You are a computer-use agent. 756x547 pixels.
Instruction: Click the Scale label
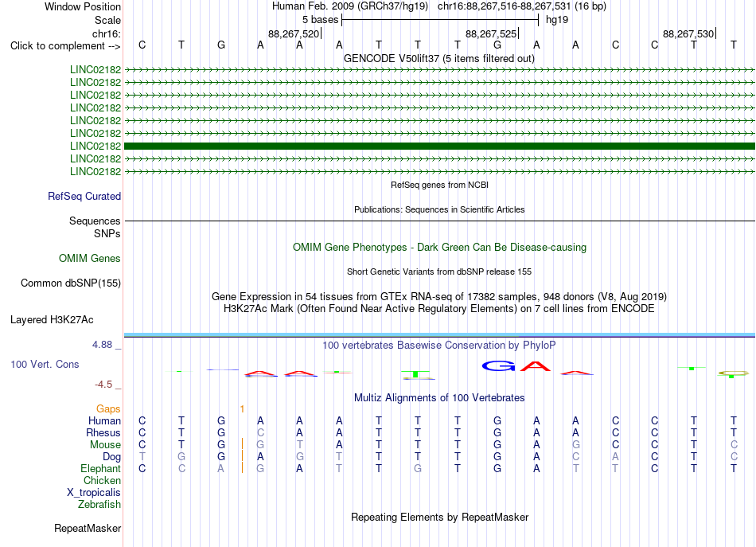tap(107, 20)
